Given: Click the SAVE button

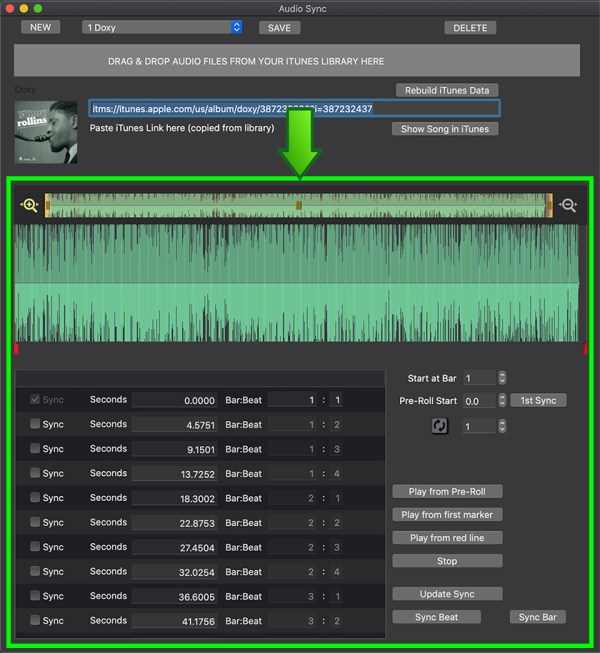Looking at the screenshot, I should 280,28.
